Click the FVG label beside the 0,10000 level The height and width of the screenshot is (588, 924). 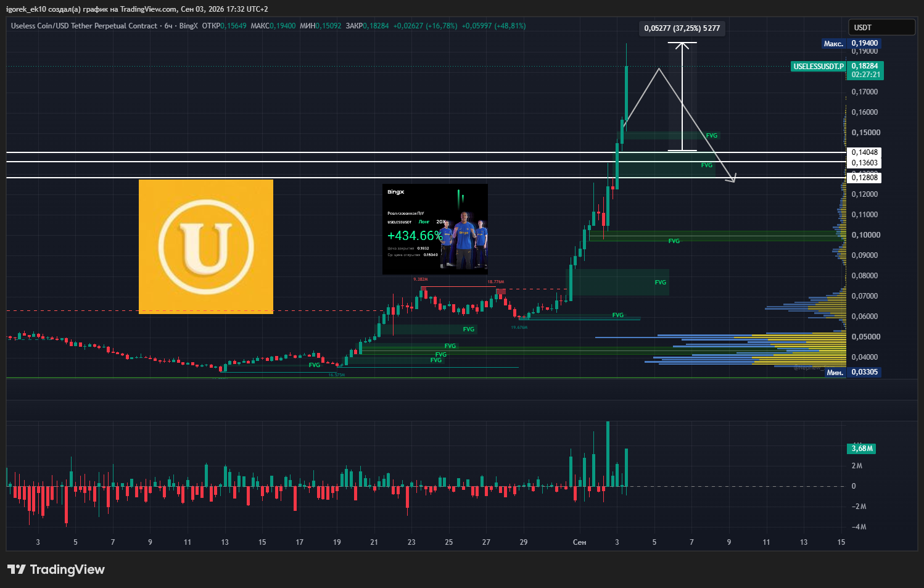pyautogui.click(x=674, y=241)
